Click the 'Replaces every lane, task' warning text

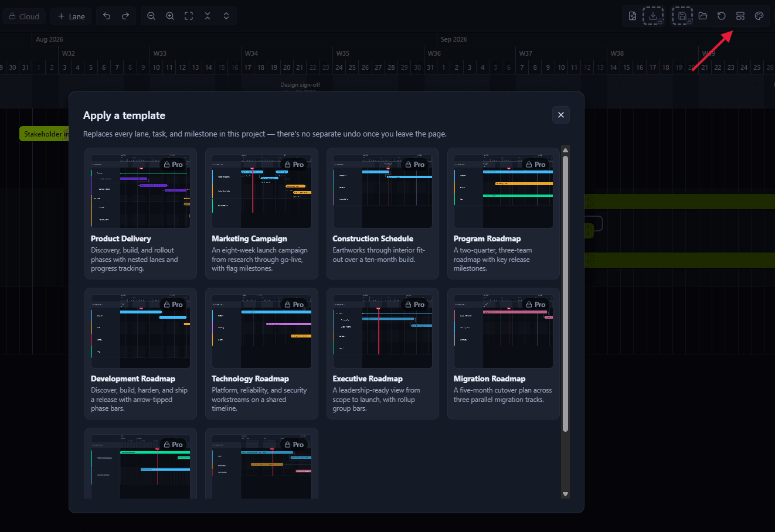click(x=265, y=134)
